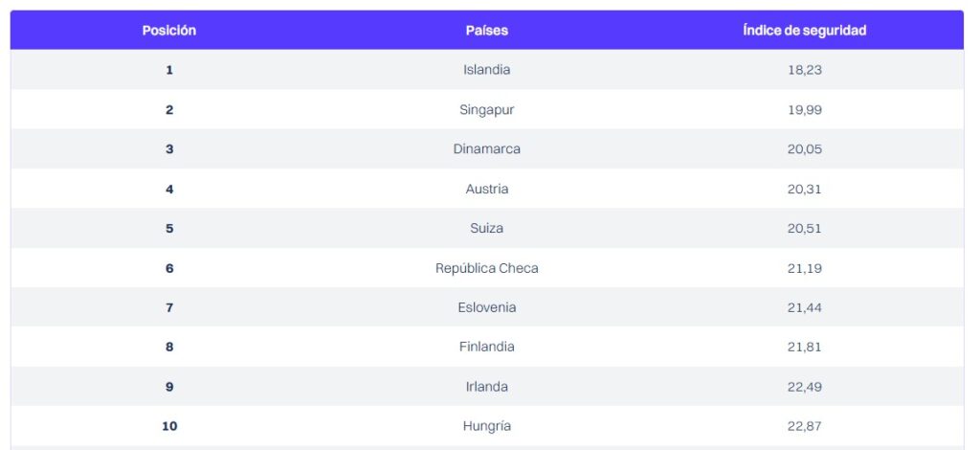The image size is (980, 450).
Task: Click the Austria table cell
Action: (x=487, y=189)
